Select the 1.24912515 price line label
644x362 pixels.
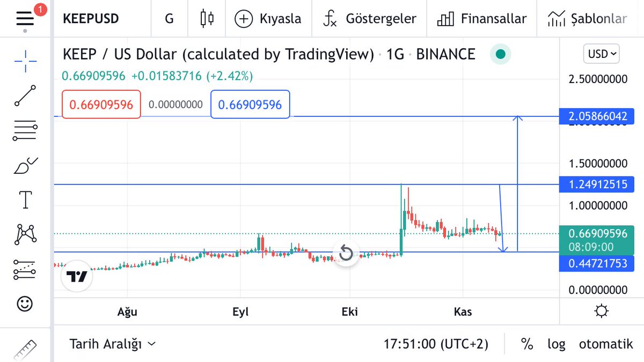point(597,184)
